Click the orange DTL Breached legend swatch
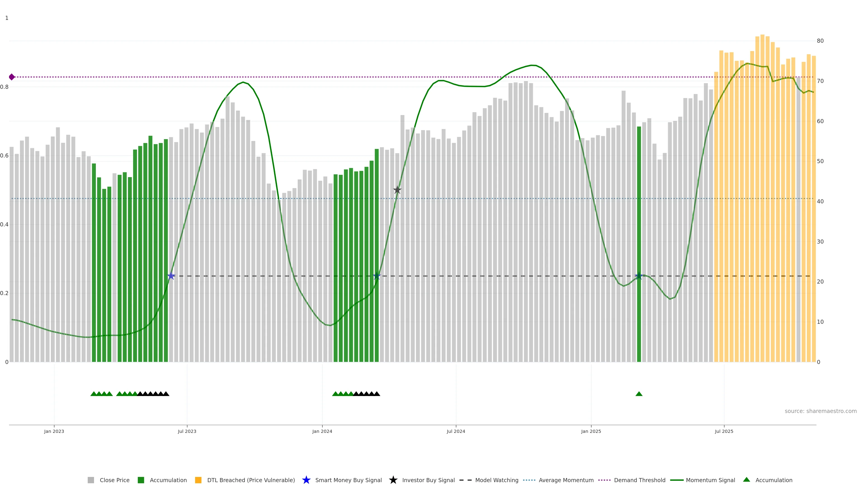The image size is (868, 488). tap(198, 480)
